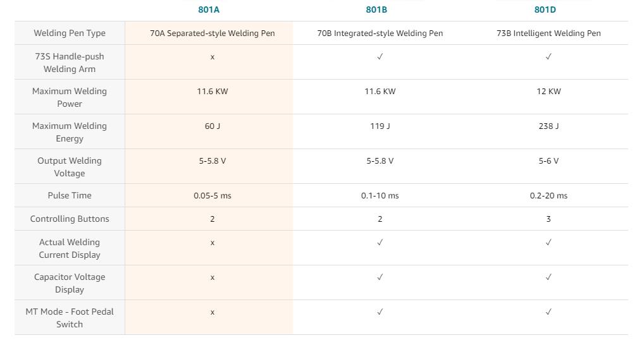Click 801D Actual Welding Current Display checkmark

[548, 243]
